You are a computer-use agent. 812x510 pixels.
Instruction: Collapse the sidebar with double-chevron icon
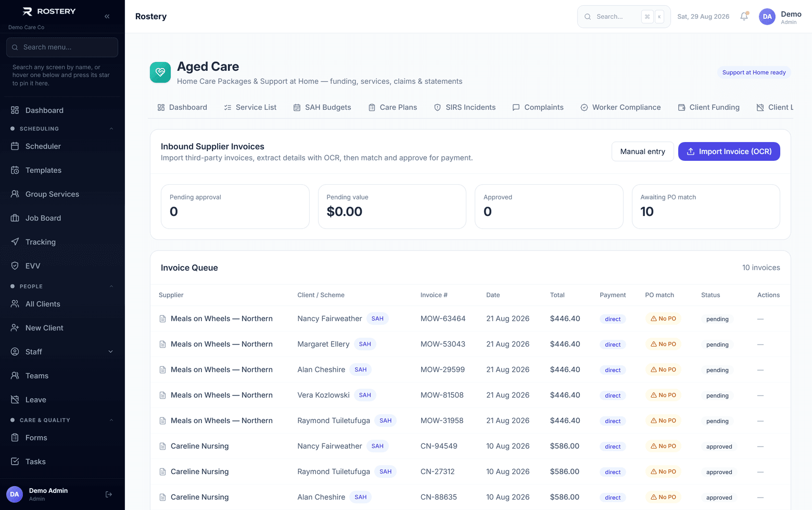coord(107,16)
